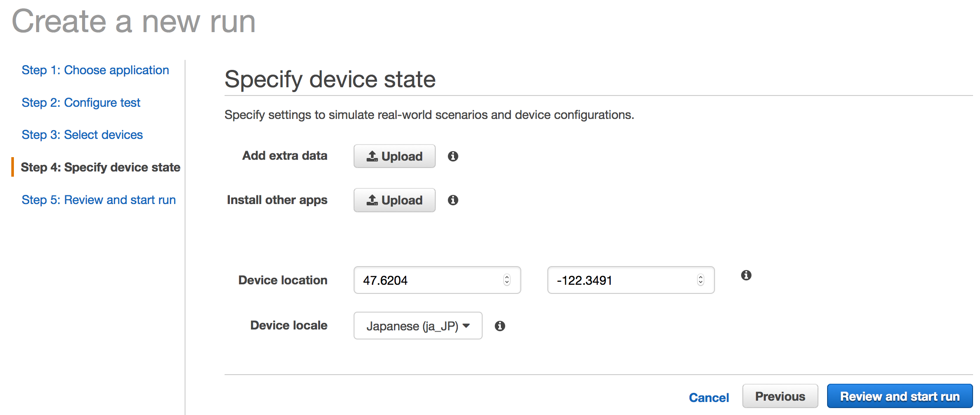Go to Step 2: Configure test
The height and width of the screenshot is (415, 980).
(x=81, y=103)
